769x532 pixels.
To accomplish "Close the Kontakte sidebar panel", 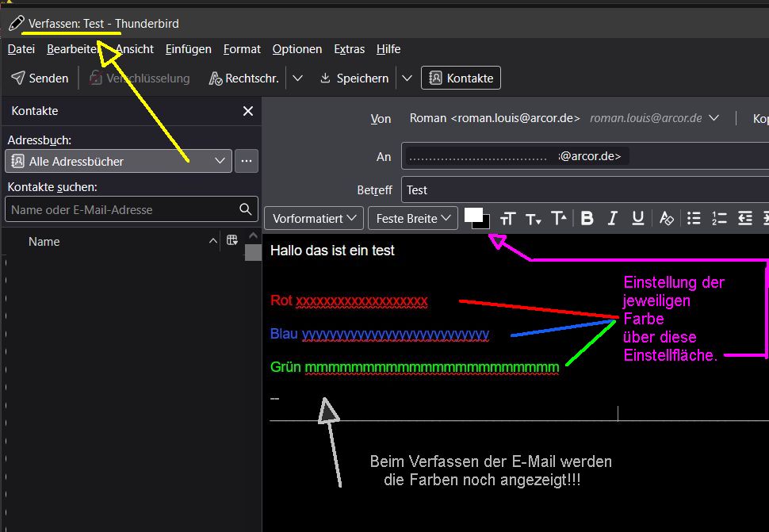I will [x=248, y=111].
